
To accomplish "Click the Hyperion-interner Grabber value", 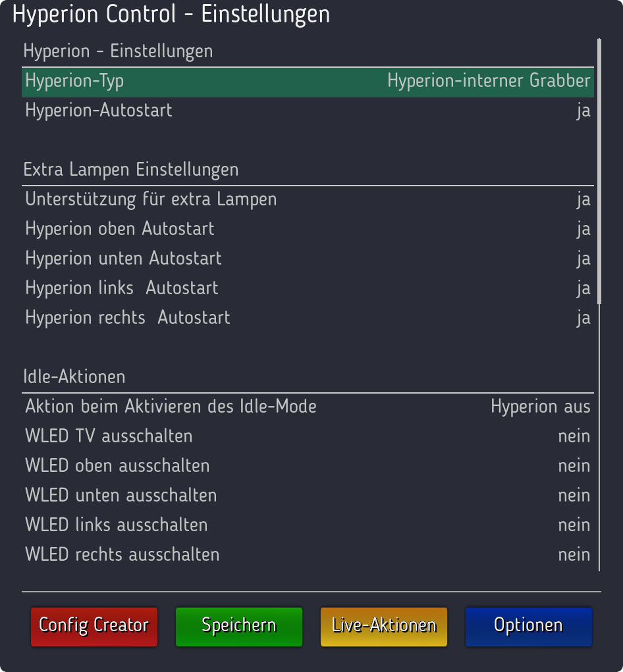I will (x=489, y=81).
